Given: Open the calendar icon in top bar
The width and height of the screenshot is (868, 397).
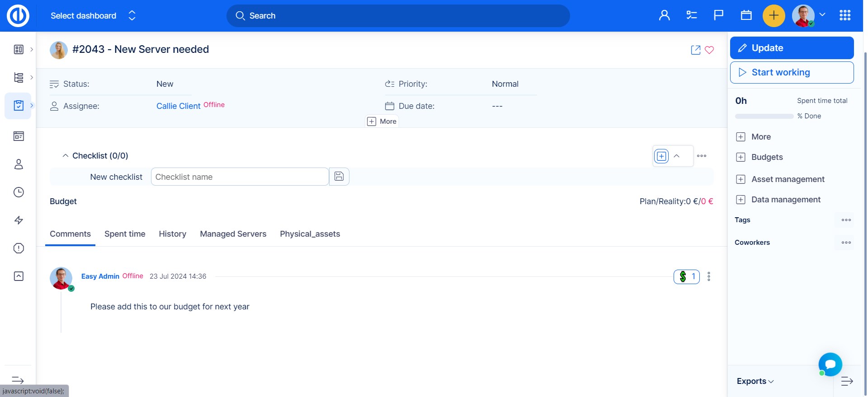Looking at the screenshot, I should point(746,15).
